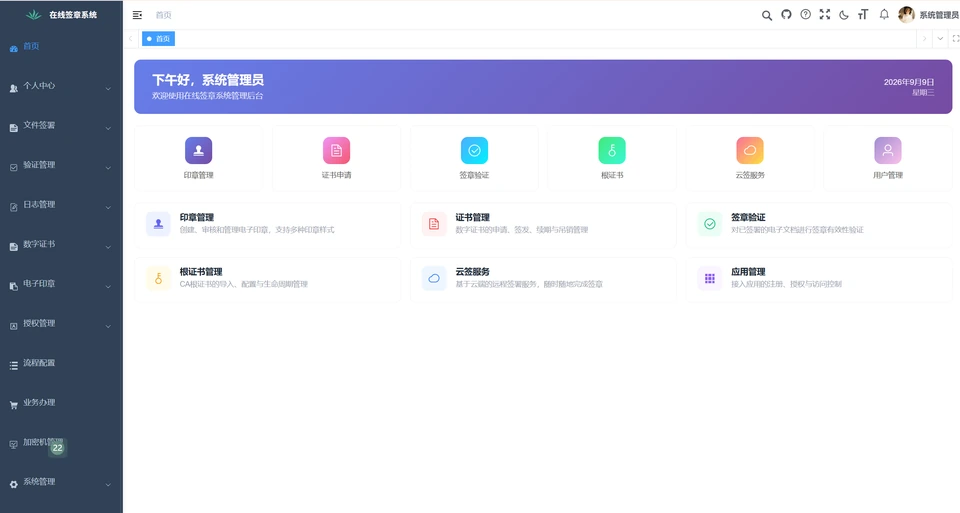Select 首页 in the sidebar
The height and width of the screenshot is (513, 960).
61,47
